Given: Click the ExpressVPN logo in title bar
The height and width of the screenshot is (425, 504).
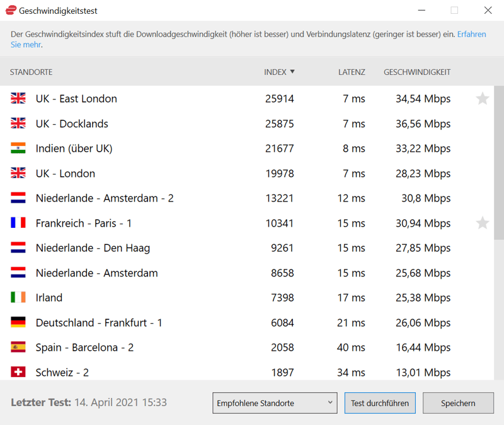Looking at the screenshot, I should 11,11.
